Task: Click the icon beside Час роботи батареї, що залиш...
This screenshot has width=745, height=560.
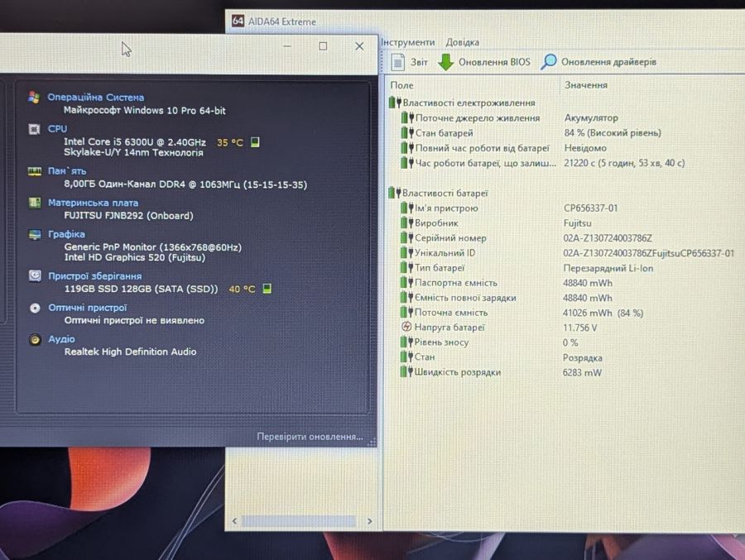Action: coord(407,163)
